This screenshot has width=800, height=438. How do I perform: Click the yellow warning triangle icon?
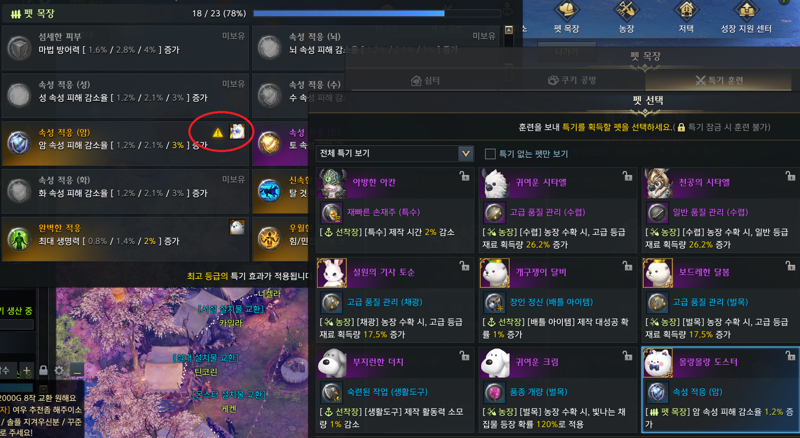(218, 133)
